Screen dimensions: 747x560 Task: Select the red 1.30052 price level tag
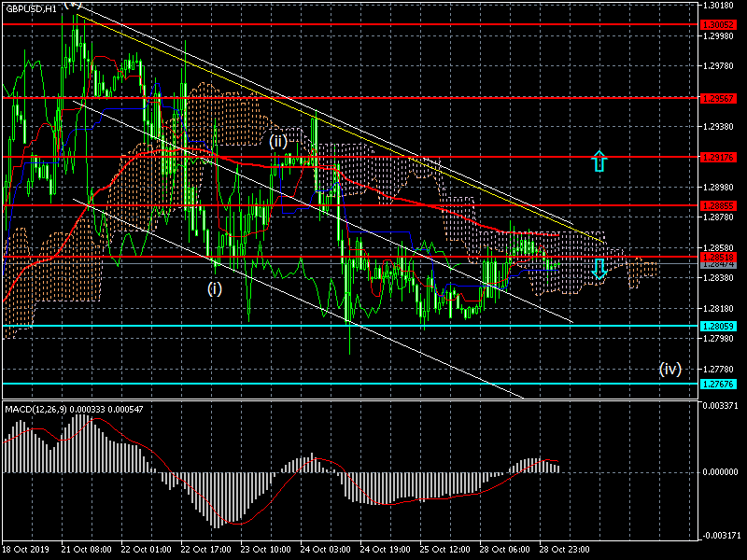pyautogui.click(x=718, y=24)
